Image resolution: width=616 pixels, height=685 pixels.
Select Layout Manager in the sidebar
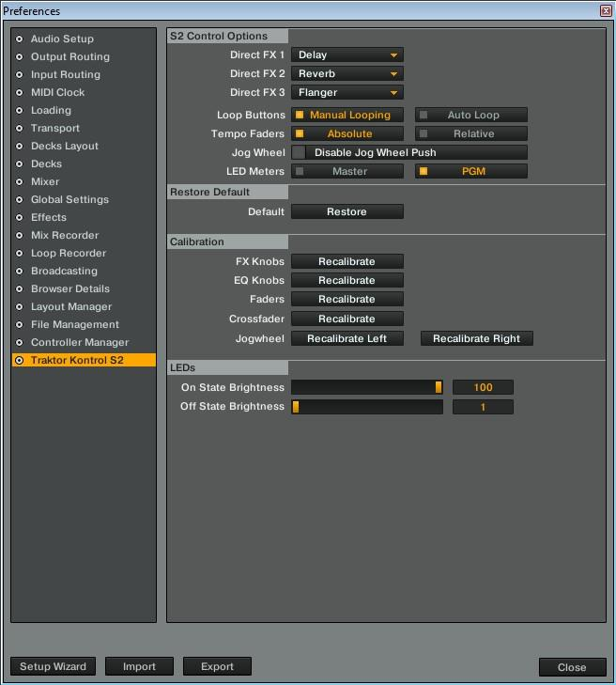tap(83, 306)
